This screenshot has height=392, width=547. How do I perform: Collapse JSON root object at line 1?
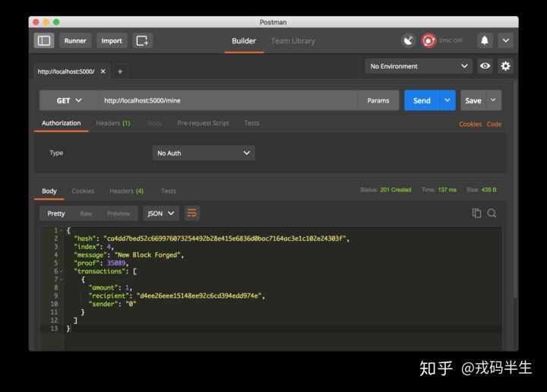pos(61,230)
